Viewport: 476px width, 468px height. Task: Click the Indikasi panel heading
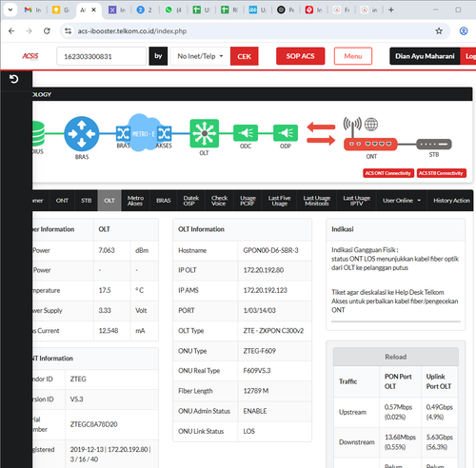(x=343, y=229)
